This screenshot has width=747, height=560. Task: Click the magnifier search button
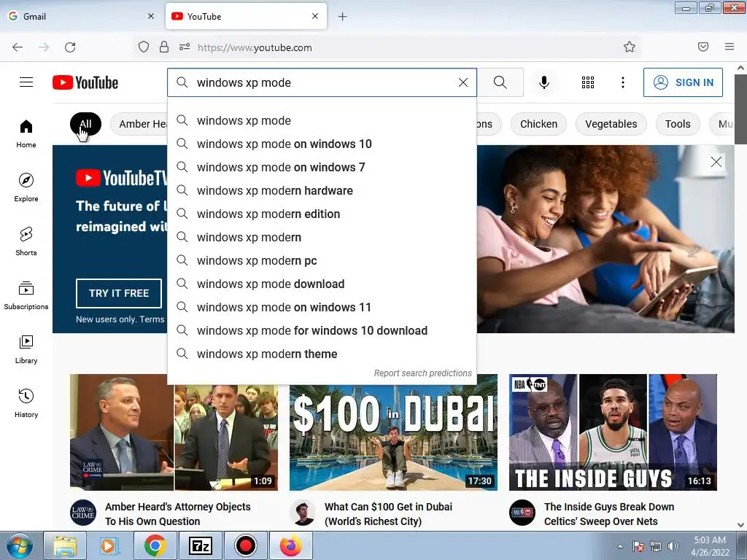(500, 82)
